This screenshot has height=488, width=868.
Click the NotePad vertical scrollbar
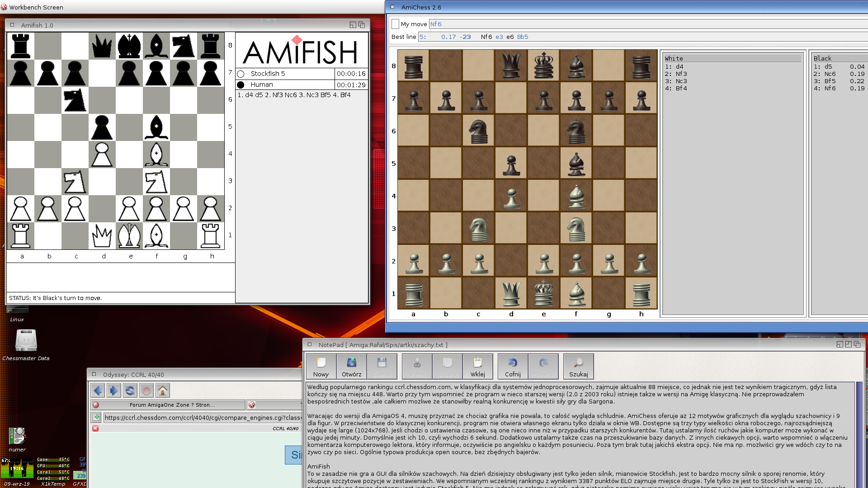[x=859, y=435]
